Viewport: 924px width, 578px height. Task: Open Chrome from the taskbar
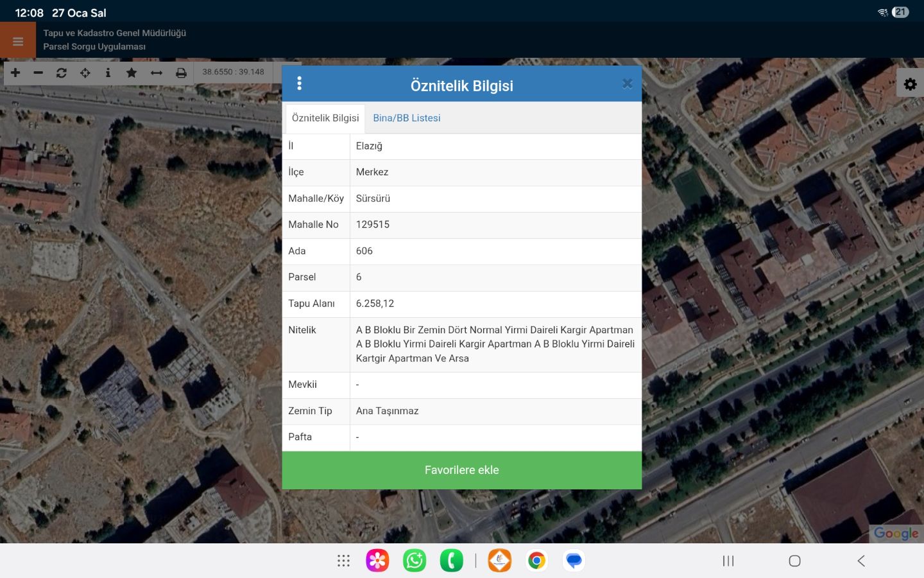(536, 561)
